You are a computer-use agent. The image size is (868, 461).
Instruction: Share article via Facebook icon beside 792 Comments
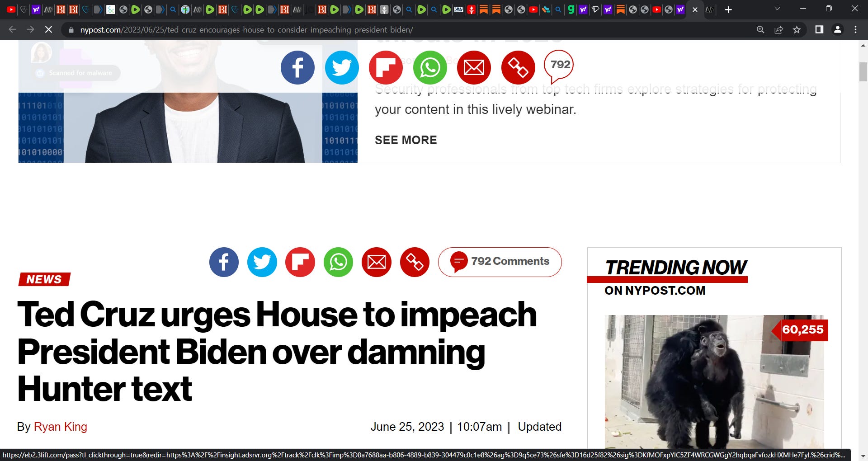(224, 262)
